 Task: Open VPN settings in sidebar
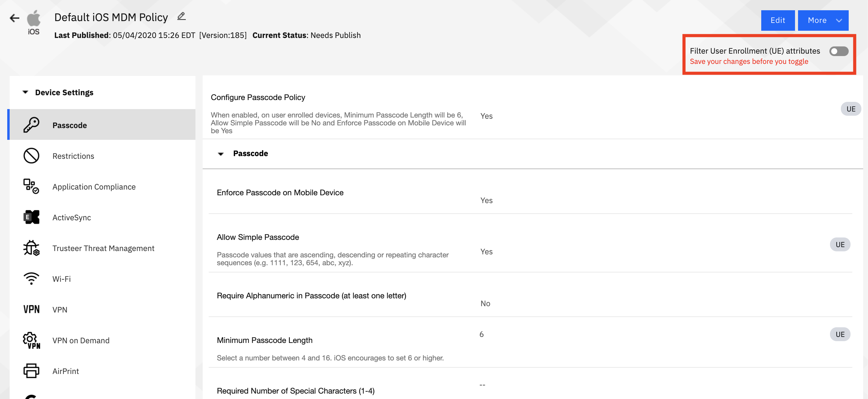coord(102,309)
